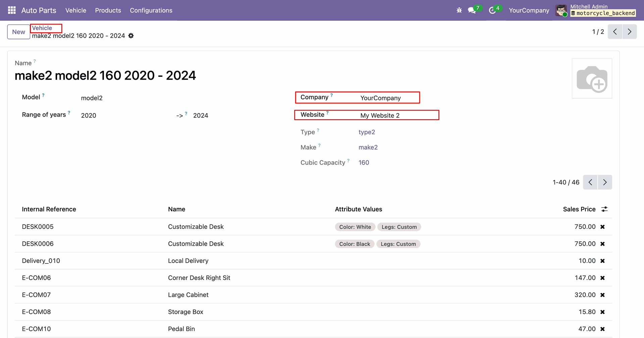Delete the Local Delivery line
644x338 pixels.
602,261
